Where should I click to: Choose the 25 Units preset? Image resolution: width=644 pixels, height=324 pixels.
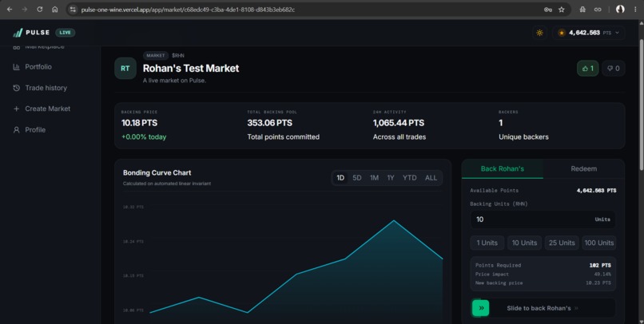coord(562,243)
